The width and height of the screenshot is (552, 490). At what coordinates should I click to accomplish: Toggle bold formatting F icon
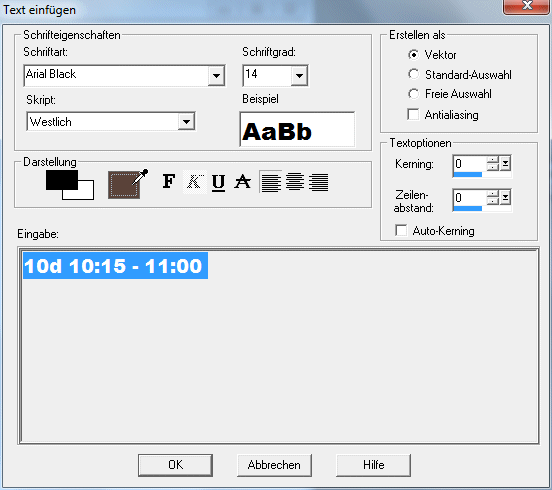(x=169, y=182)
